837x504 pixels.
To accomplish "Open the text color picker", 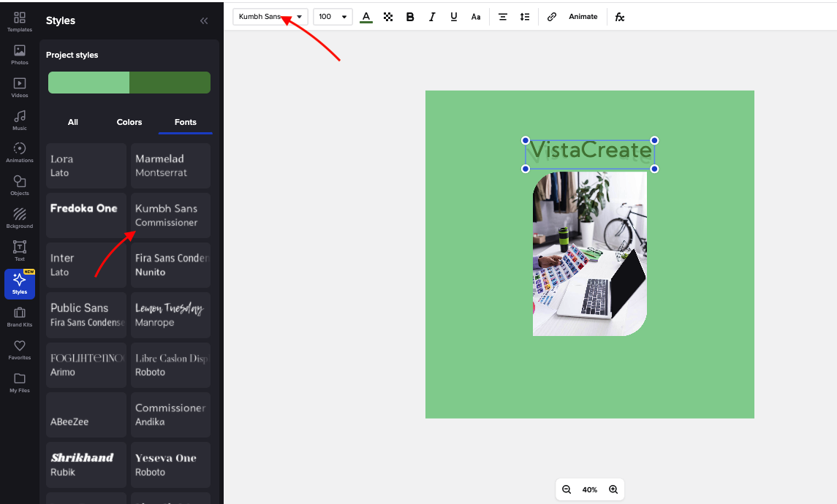I will [x=366, y=17].
